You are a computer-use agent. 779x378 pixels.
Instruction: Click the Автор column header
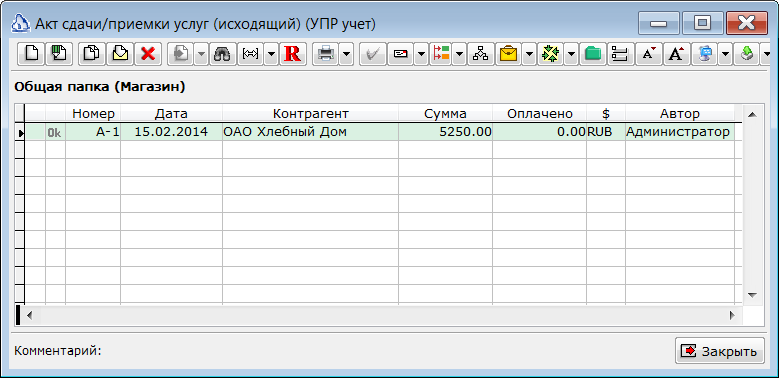tap(680, 113)
